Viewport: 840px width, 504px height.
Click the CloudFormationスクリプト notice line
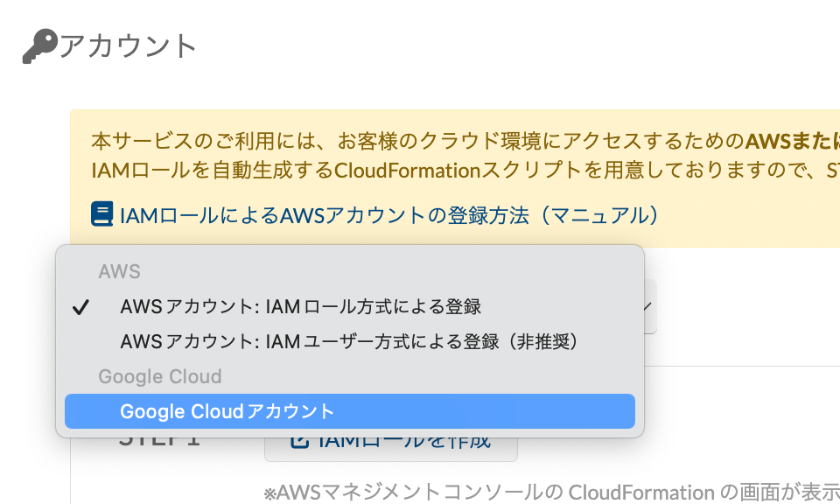[465, 171]
